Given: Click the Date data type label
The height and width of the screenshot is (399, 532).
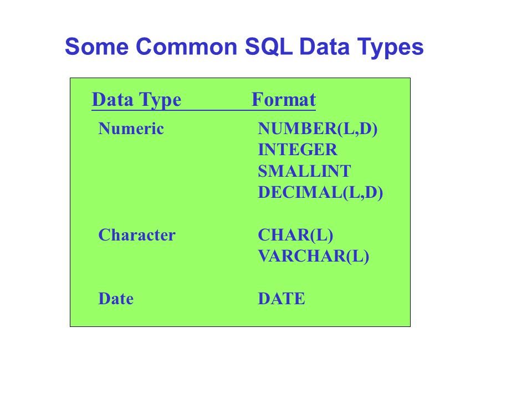Looking at the screenshot, I should click(116, 299).
